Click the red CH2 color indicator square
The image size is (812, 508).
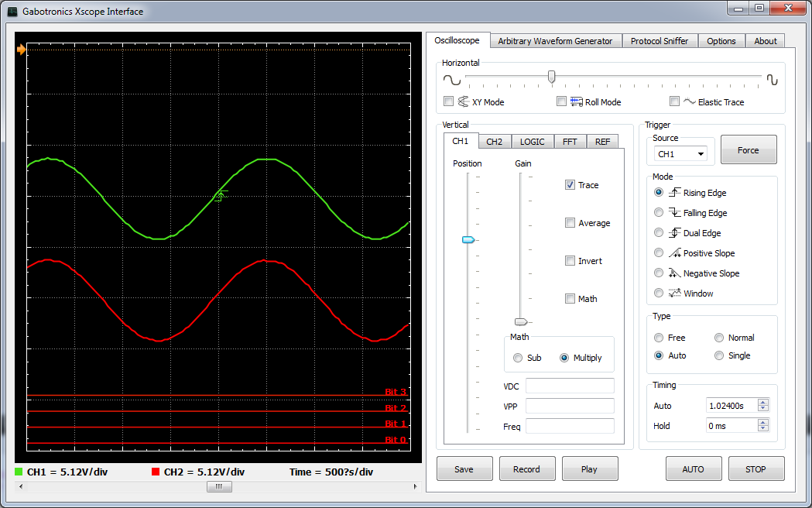(156, 472)
